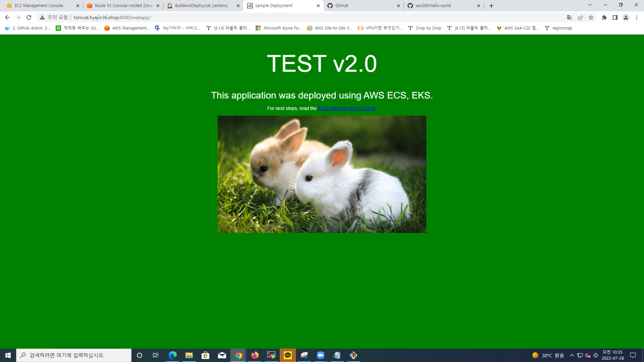Open the BuildAndDeployJob Jenkins tab
644x362 pixels.
coord(201,5)
